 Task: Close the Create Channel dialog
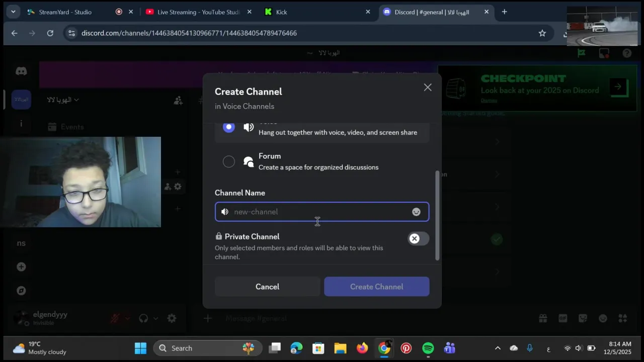point(428,87)
